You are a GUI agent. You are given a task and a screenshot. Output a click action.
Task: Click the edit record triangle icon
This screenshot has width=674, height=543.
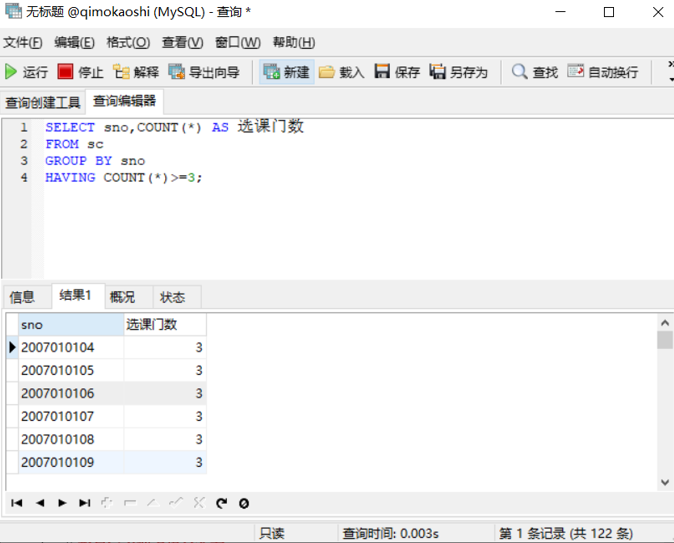[153, 503]
